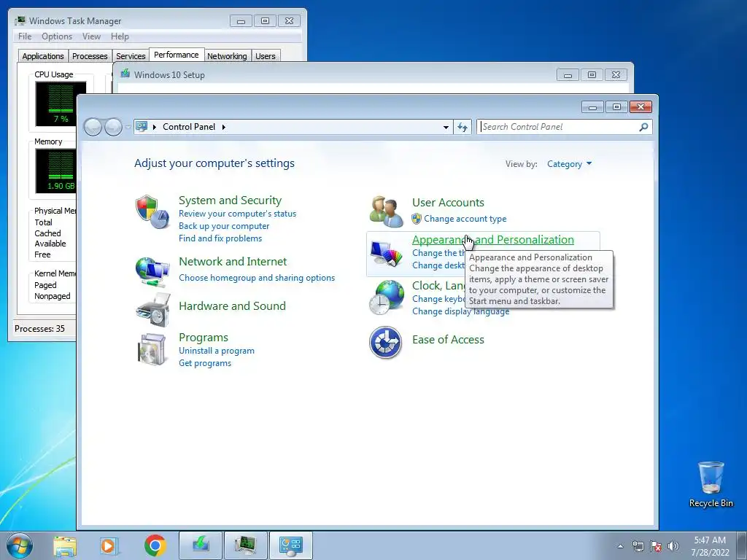Open the Programs heading link
The image size is (747, 560).
point(204,337)
